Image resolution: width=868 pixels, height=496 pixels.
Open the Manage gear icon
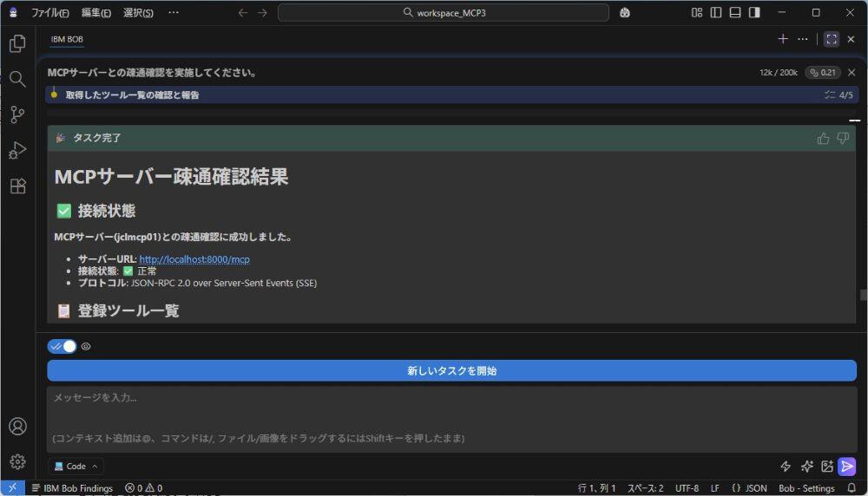(17, 461)
